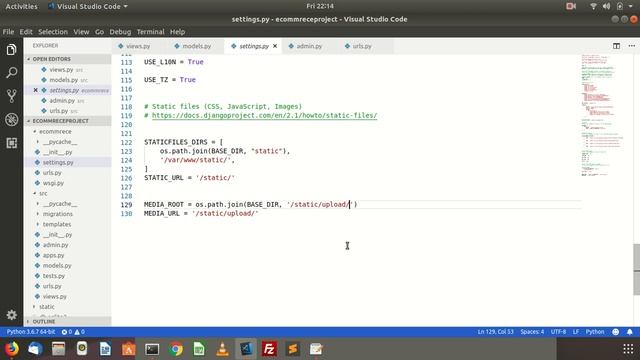Click Ln 129, Col 53 in status bar

(x=496, y=332)
